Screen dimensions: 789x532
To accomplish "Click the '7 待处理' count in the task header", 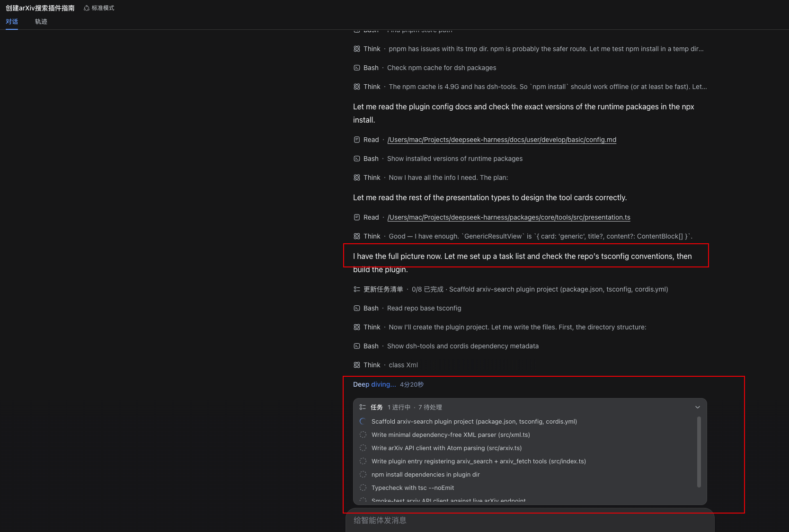I will (430, 407).
